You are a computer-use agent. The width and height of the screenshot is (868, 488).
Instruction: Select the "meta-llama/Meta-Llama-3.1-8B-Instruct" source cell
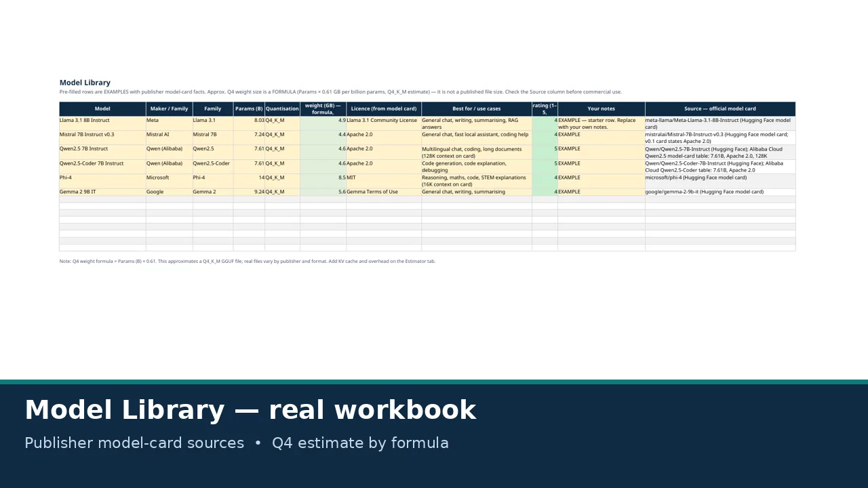pyautogui.click(x=720, y=123)
